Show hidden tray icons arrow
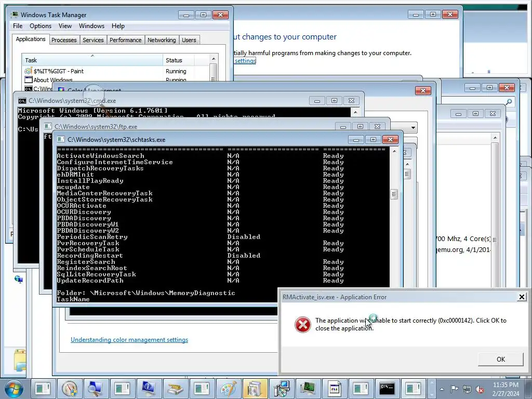The height and width of the screenshot is (399, 532). click(x=442, y=389)
